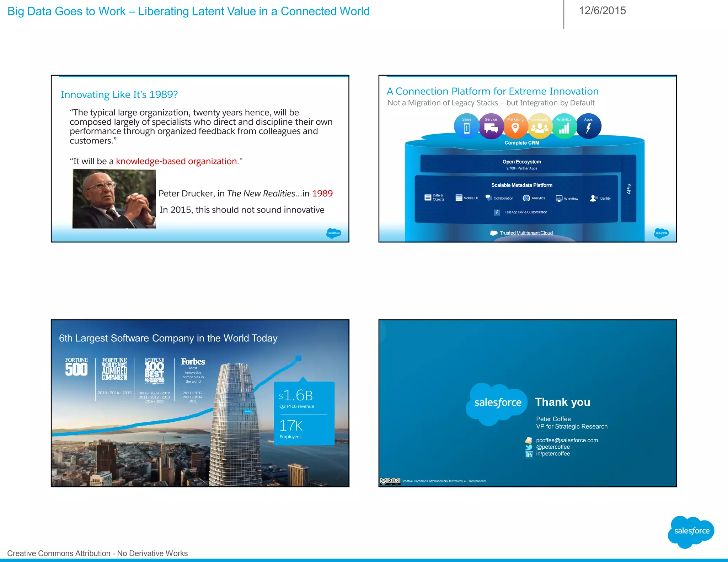This screenshot has height=562, width=728.
Task: Click the Service chat bubbles icon
Action: [491, 128]
